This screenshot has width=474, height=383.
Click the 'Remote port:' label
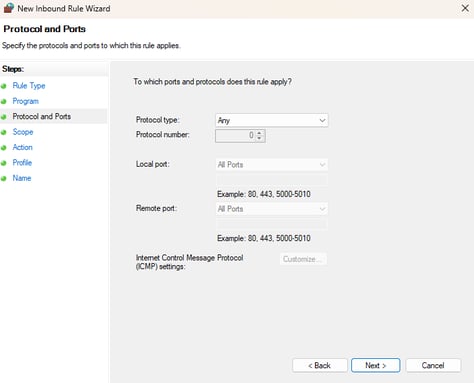pos(156,208)
